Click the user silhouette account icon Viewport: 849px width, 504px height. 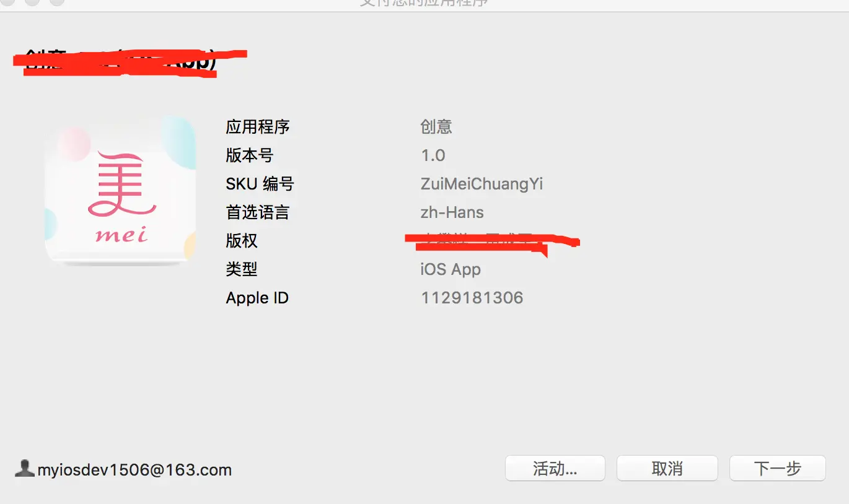point(24,469)
